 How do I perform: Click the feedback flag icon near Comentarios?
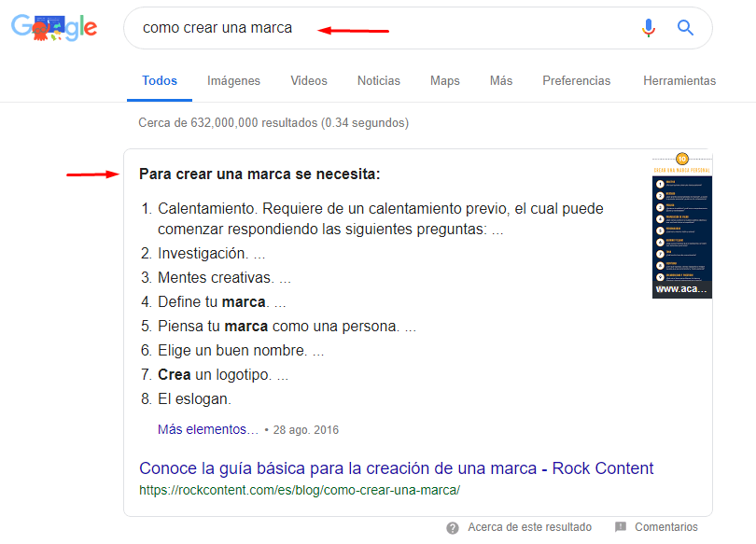coord(621,527)
